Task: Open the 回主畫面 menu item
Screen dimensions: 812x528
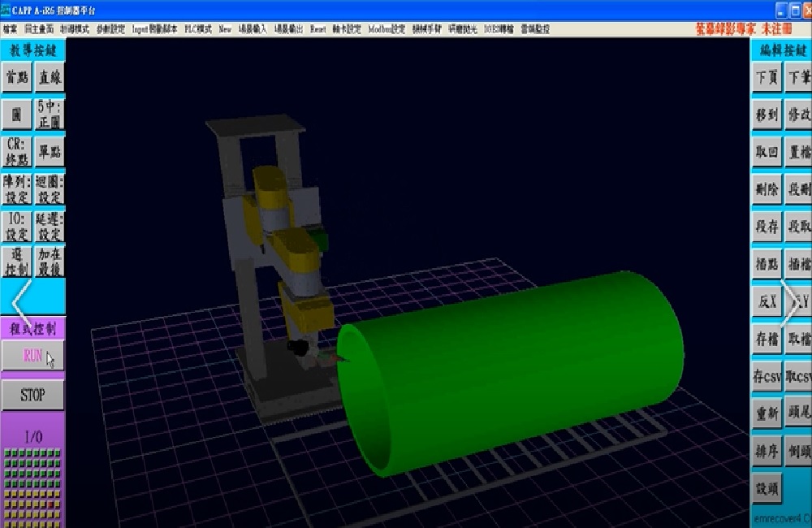Action: click(x=39, y=29)
